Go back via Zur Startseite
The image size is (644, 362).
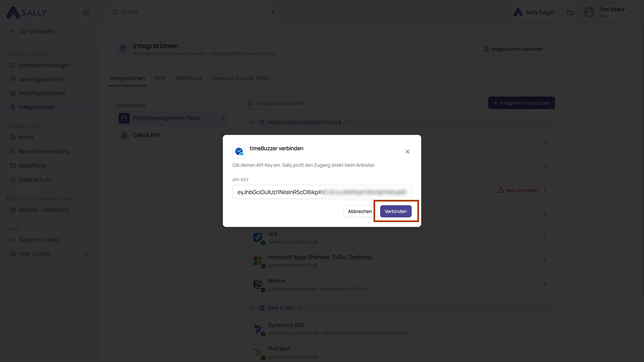coord(32,31)
